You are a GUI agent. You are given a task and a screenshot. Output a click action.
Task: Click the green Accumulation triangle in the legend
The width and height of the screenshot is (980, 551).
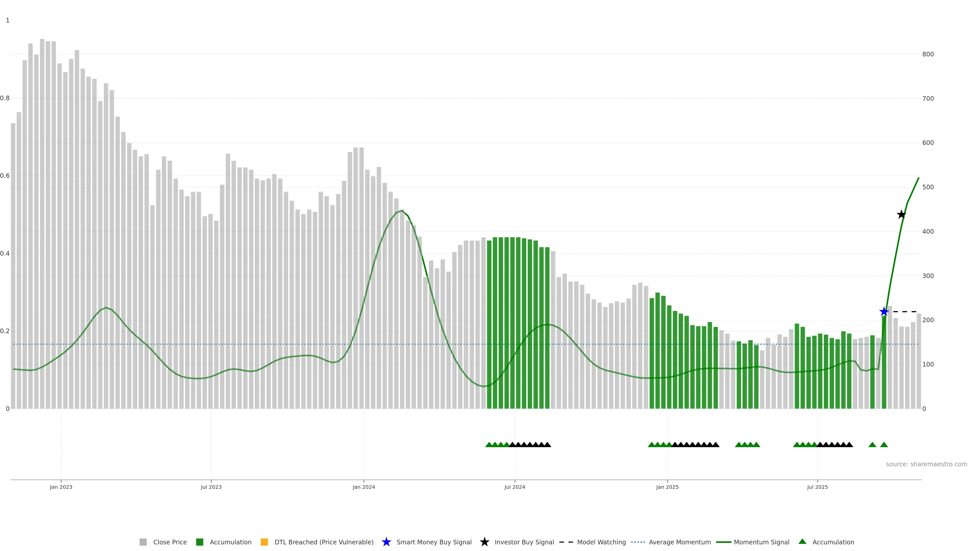tap(802, 542)
